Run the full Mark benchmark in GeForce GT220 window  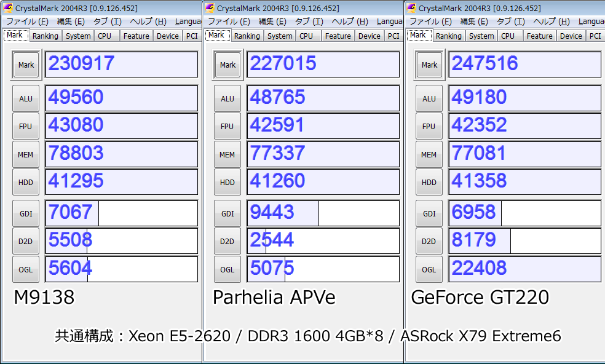(429, 65)
